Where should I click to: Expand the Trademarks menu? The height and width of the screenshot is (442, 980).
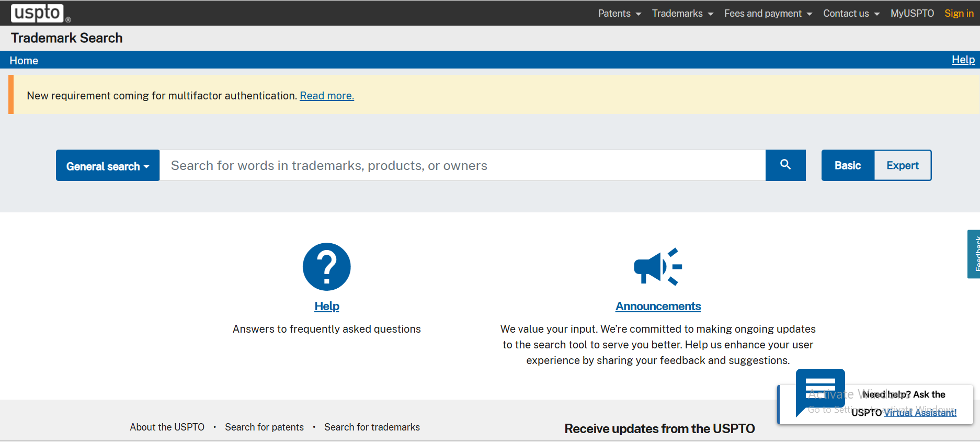[x=682, y=14]
